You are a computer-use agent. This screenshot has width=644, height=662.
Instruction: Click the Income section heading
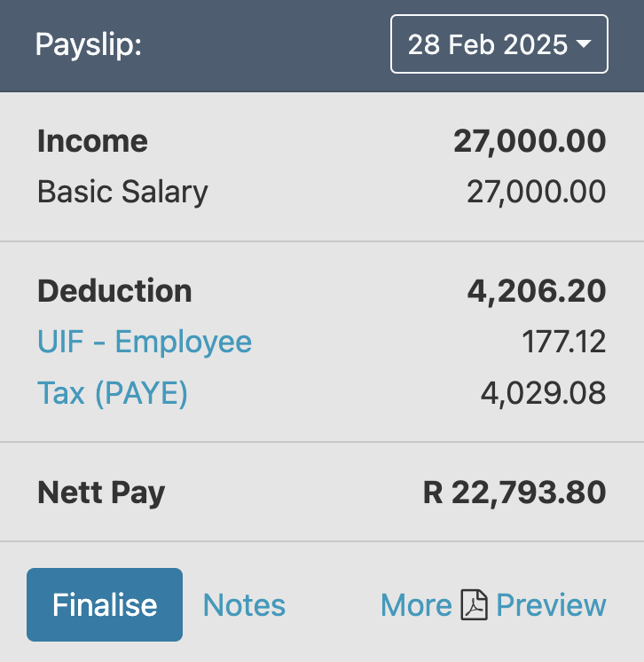(92, 141)
